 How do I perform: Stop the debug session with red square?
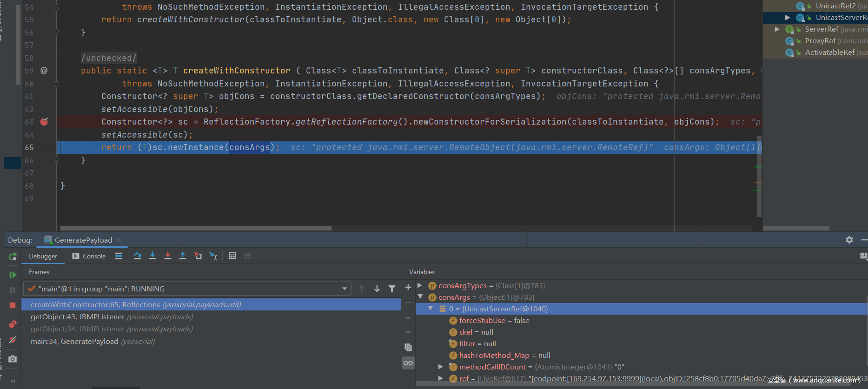tap(13, 305)
